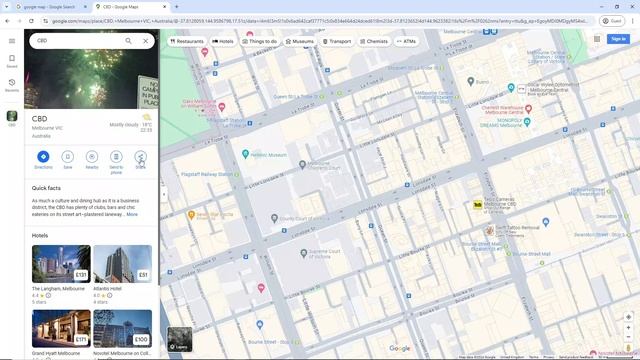Open the Guest profile button
The width and height of the screenshot is (640, 360).
click(612, 21)
